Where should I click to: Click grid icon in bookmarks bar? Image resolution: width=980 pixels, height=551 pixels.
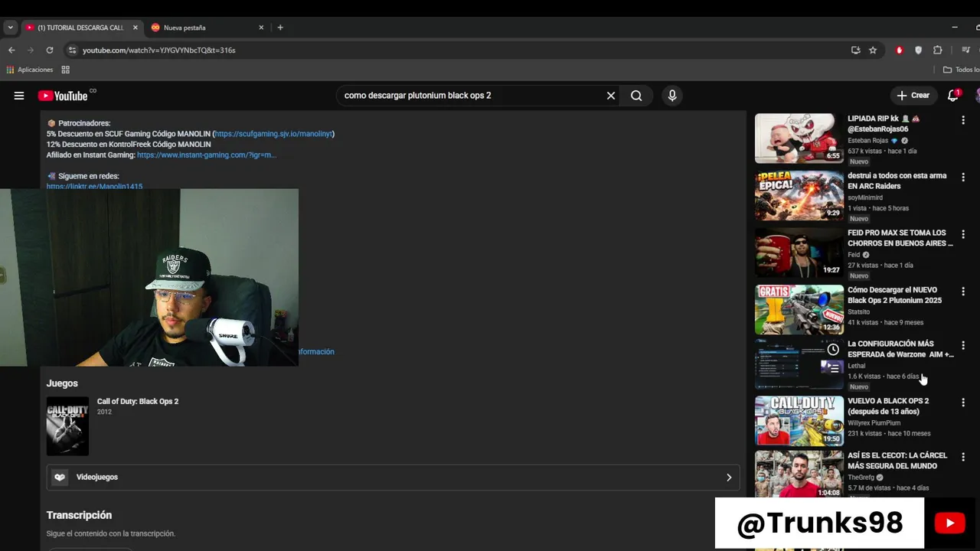[66, 70]
